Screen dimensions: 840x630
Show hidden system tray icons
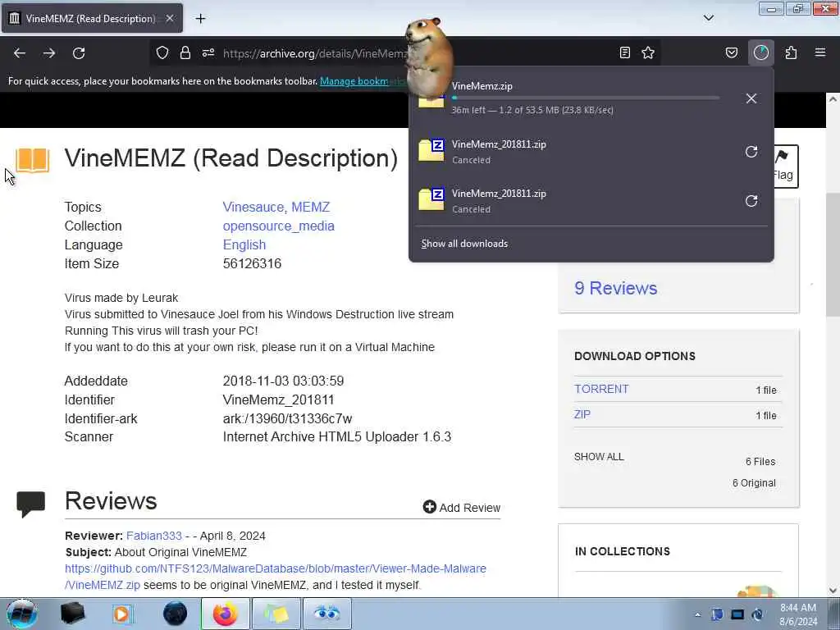point(697,614)
